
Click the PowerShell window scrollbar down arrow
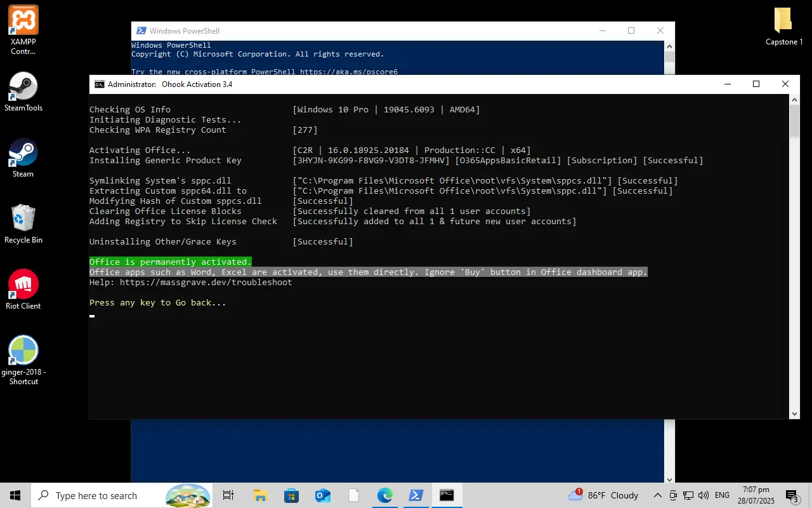point(669,479)
